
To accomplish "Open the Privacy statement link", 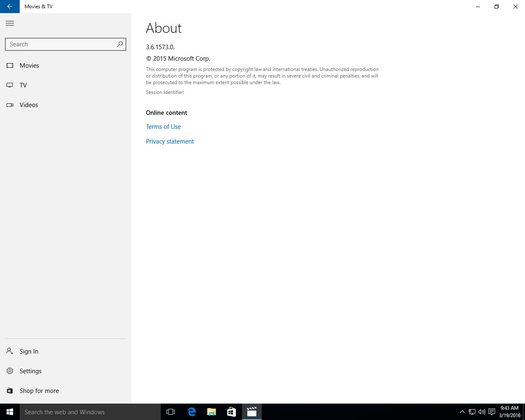I will pos(170,142).
